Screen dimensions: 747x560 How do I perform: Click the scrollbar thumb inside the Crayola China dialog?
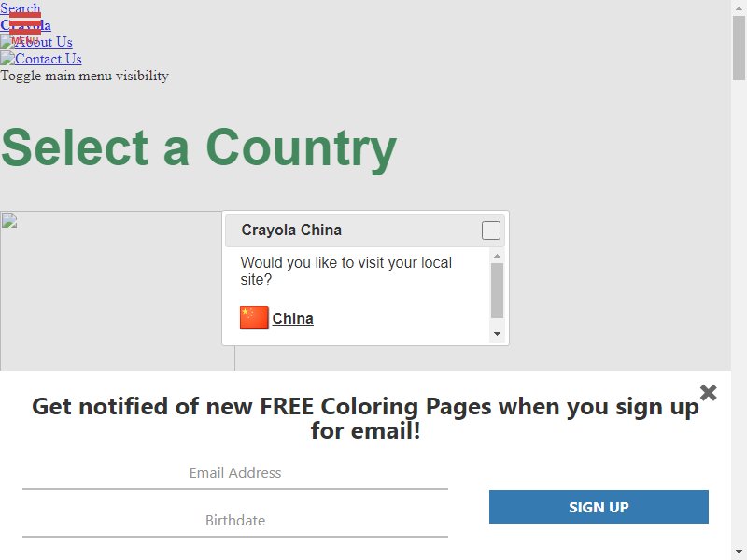(497, 290)
